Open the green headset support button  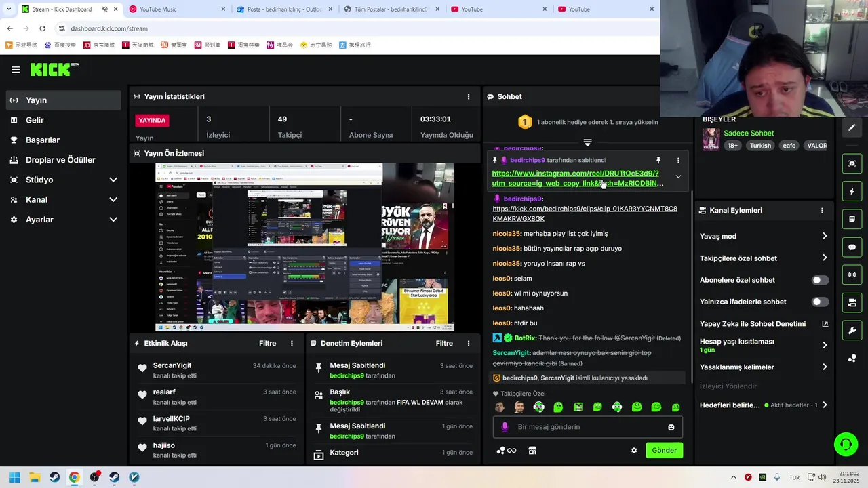click(x=846, y=445)
